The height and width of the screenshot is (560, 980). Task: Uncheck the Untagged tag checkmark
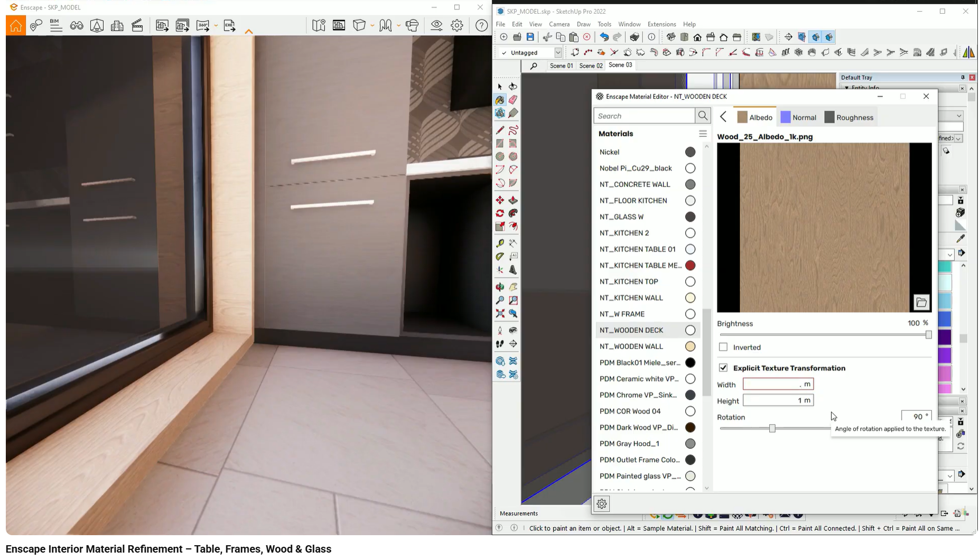tap(503, 52)
